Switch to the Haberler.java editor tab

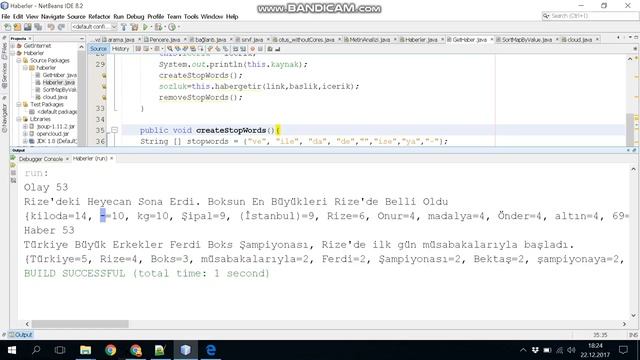click(x=420, y=40)
